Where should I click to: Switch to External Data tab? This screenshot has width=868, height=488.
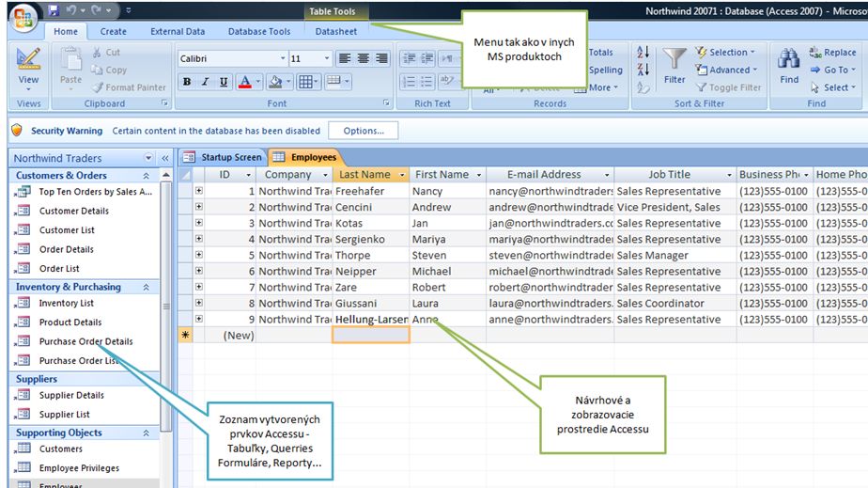(x=178, y=32)
